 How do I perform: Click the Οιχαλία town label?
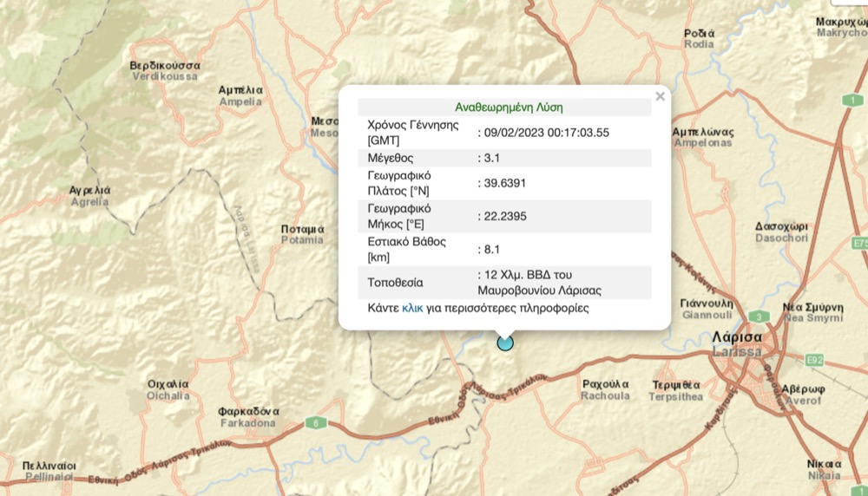[x=168, y=383]
